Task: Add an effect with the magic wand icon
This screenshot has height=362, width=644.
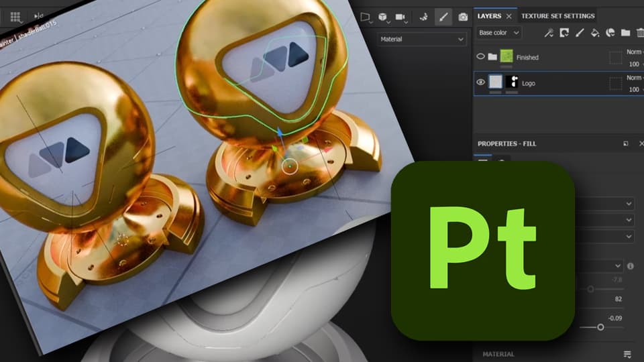Action: (x=549, y=33)
